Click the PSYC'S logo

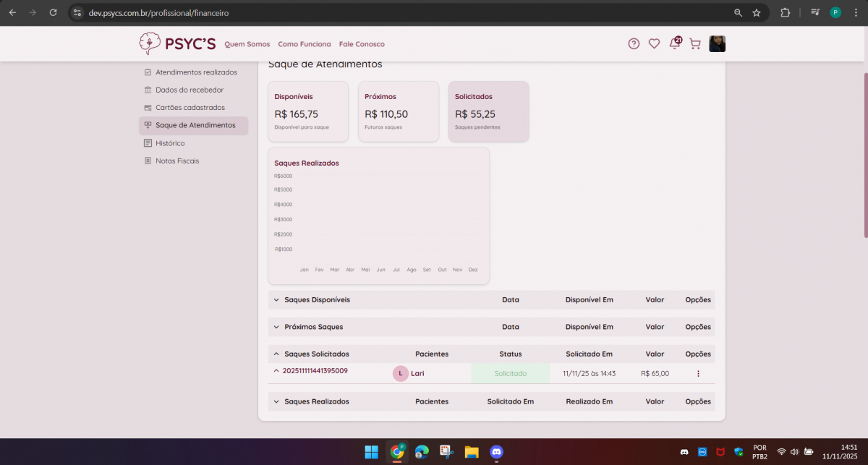177,44
